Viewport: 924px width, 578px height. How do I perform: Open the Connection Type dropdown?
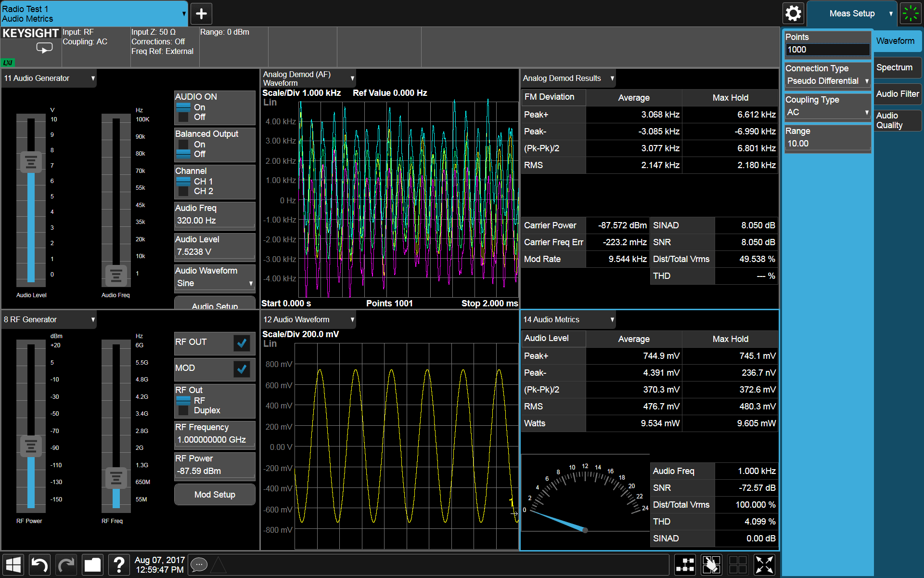(x=828, y=81)
